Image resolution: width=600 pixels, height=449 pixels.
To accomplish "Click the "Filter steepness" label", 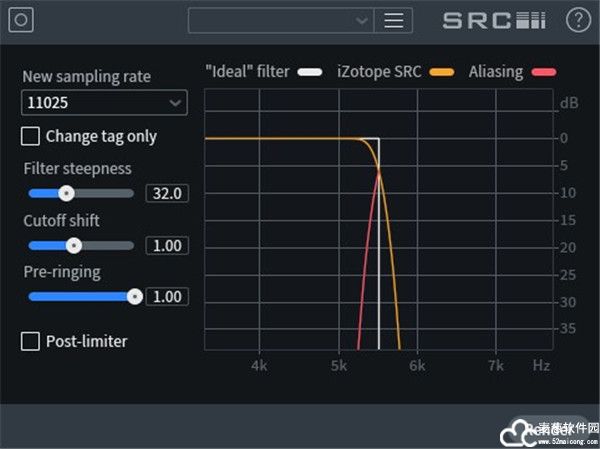I will pyautogui.click(x=77, y=169).
